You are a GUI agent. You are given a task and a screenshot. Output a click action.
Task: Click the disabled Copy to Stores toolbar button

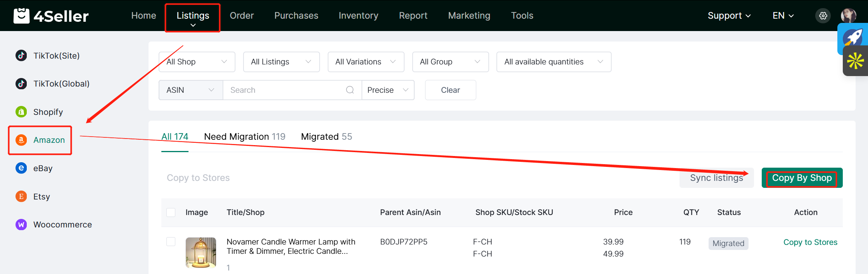coord(198,178)
